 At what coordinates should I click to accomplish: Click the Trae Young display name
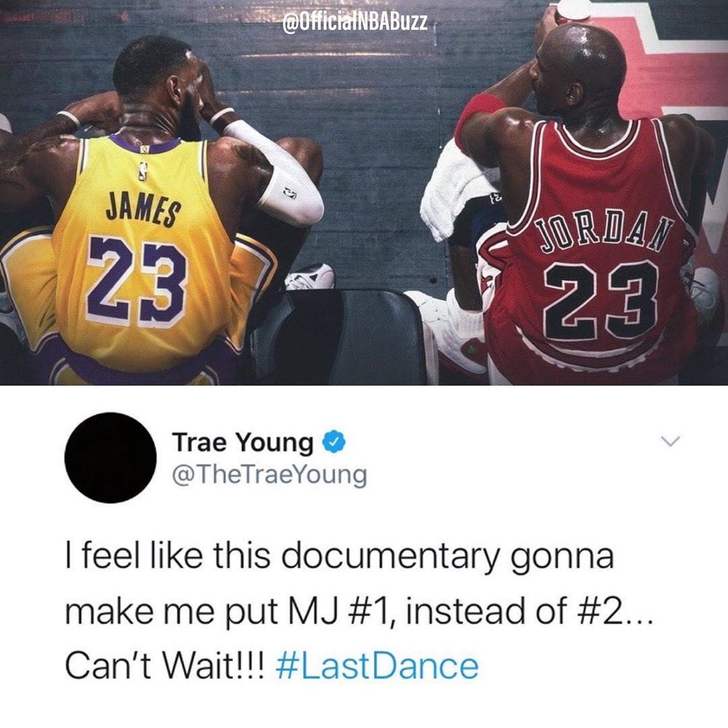coord(243,442)
